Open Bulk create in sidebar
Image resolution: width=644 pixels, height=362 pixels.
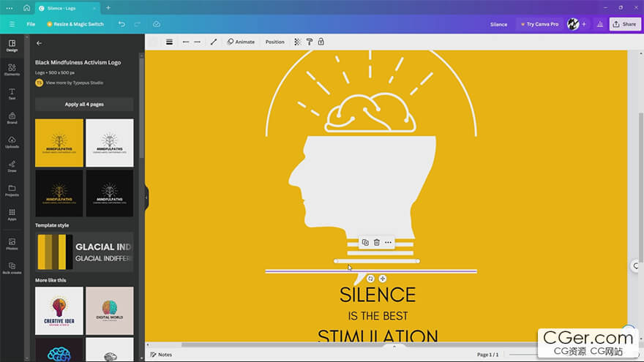tap(12, 268)
